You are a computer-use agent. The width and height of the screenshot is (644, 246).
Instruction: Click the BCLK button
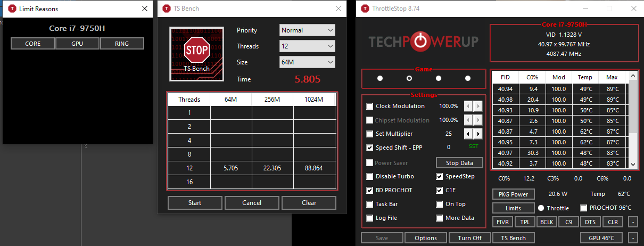pos(547,222)
